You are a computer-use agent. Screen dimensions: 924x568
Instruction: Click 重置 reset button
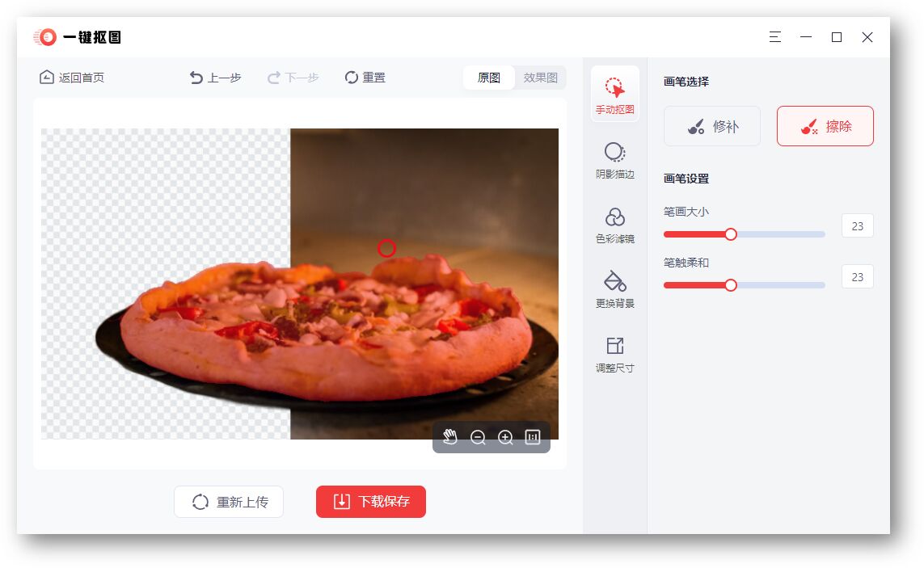click(x=365, y=78)
